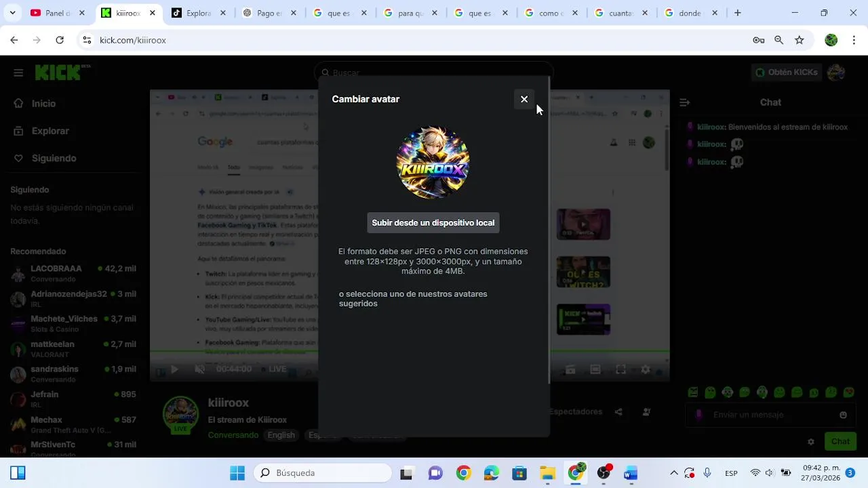This screenshot has height=488, width=868.
Task: Unmute the stream player volume
Action: click(199, 369)
